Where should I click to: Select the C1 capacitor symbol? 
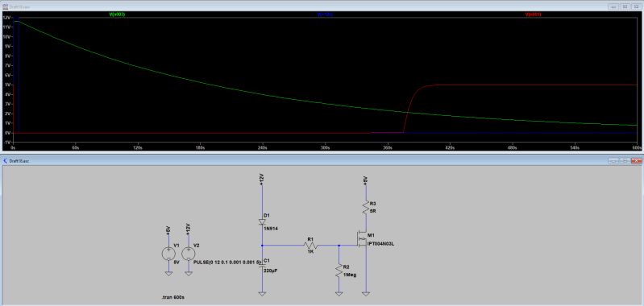(263, 265)
